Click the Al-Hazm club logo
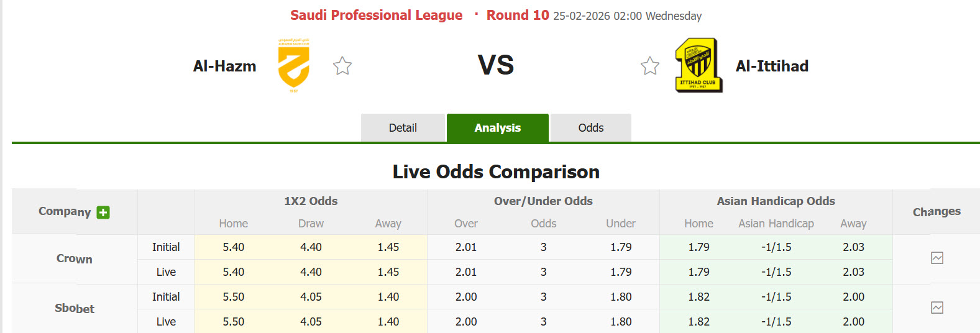 [293, 66]
